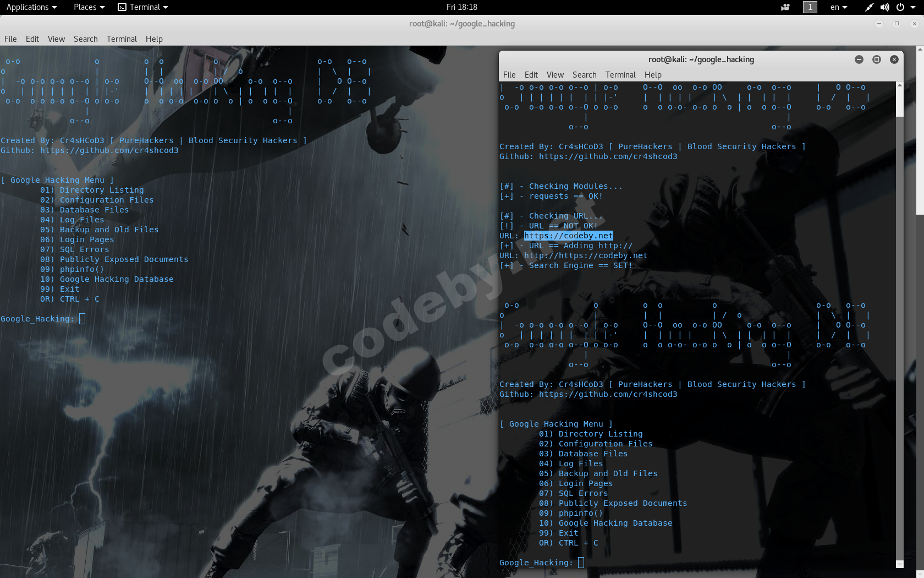Open the wired network connection icon
The image size is (924, 578).
869,7
